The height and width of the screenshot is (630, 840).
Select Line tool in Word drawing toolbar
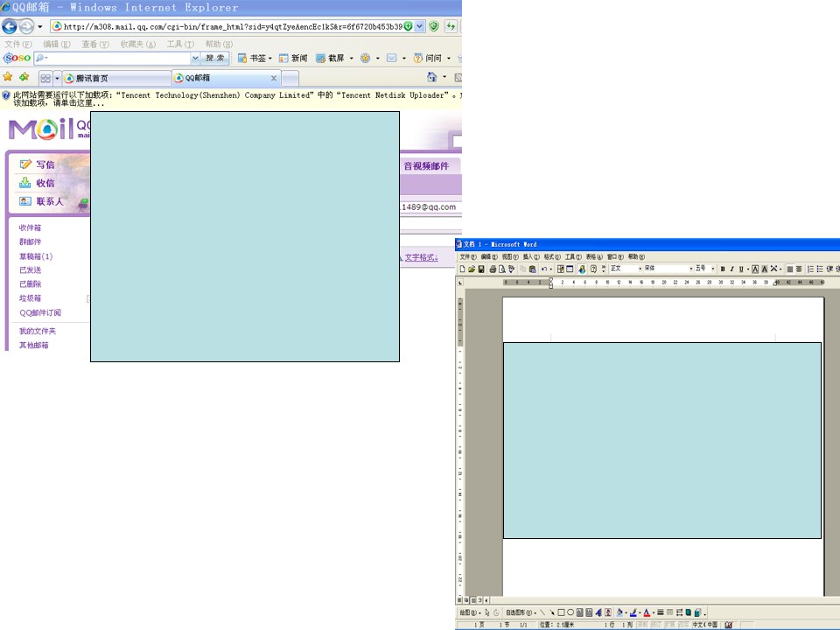pos(542,612)
